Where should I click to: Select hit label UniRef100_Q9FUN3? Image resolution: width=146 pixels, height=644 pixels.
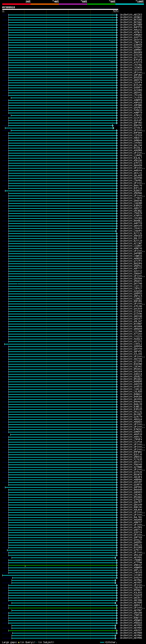131,75
